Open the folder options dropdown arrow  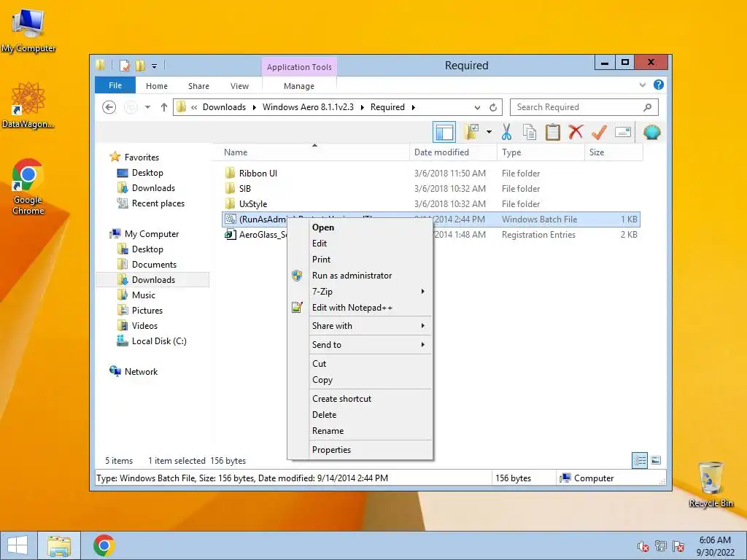tap(489, 132)
